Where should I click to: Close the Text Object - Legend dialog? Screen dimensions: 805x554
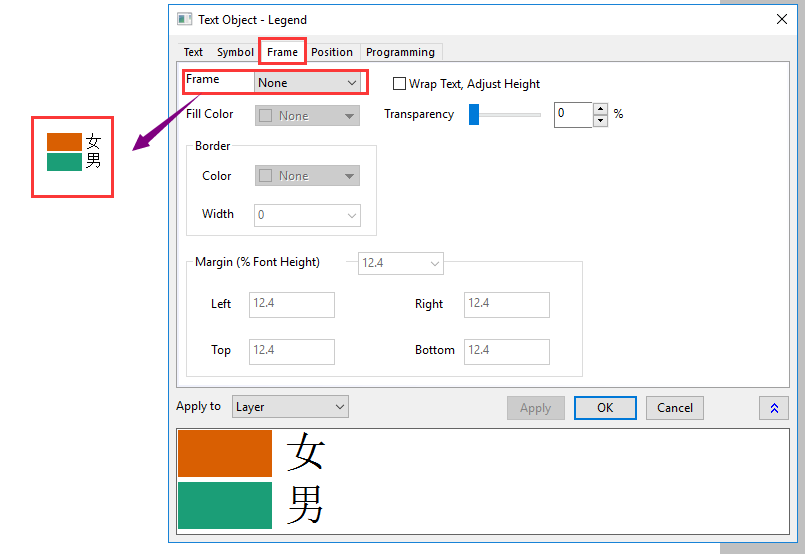tap(781, 20)
